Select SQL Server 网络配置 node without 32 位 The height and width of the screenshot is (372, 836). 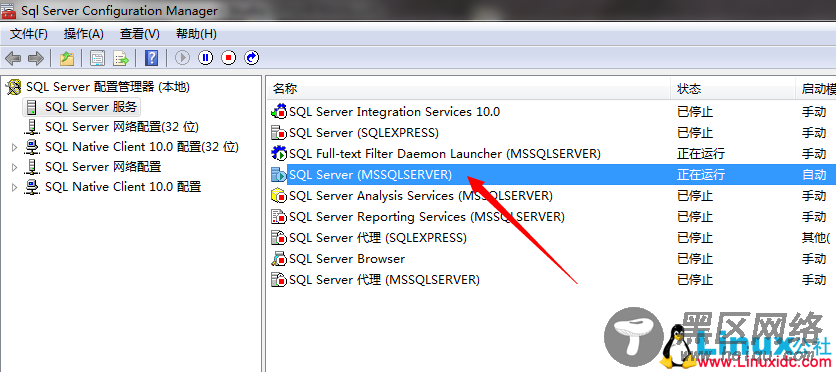[x=103, y=167]
